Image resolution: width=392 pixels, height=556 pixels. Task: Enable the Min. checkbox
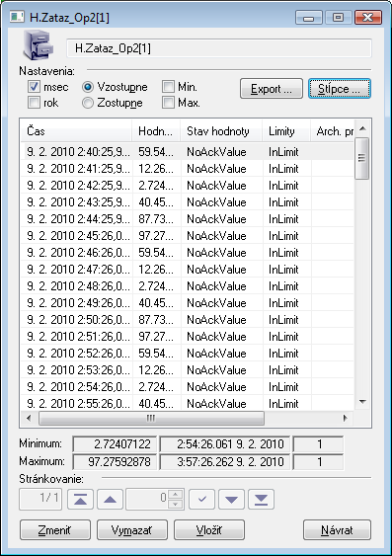(169, 87)
